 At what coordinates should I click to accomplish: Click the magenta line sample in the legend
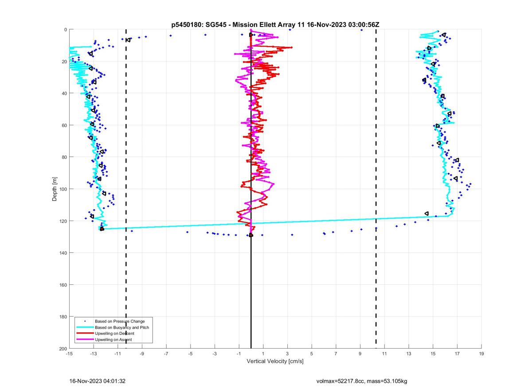point(85,340)
